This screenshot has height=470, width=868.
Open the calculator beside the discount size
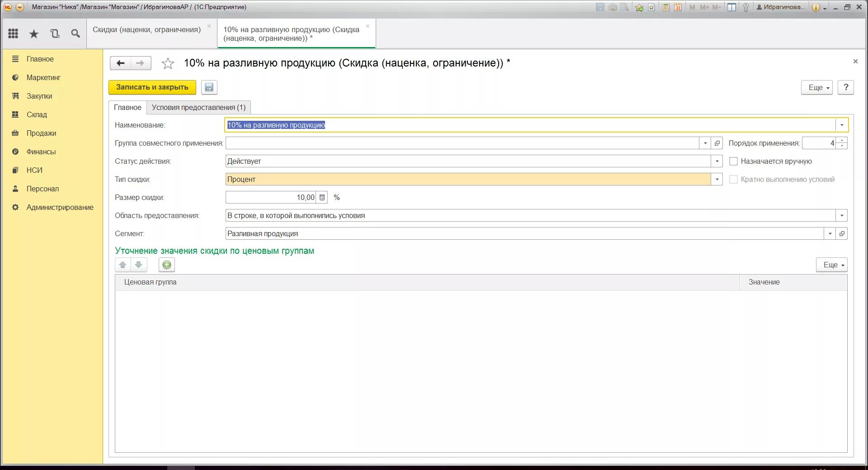pyautogui.click(x=322, y=197)
